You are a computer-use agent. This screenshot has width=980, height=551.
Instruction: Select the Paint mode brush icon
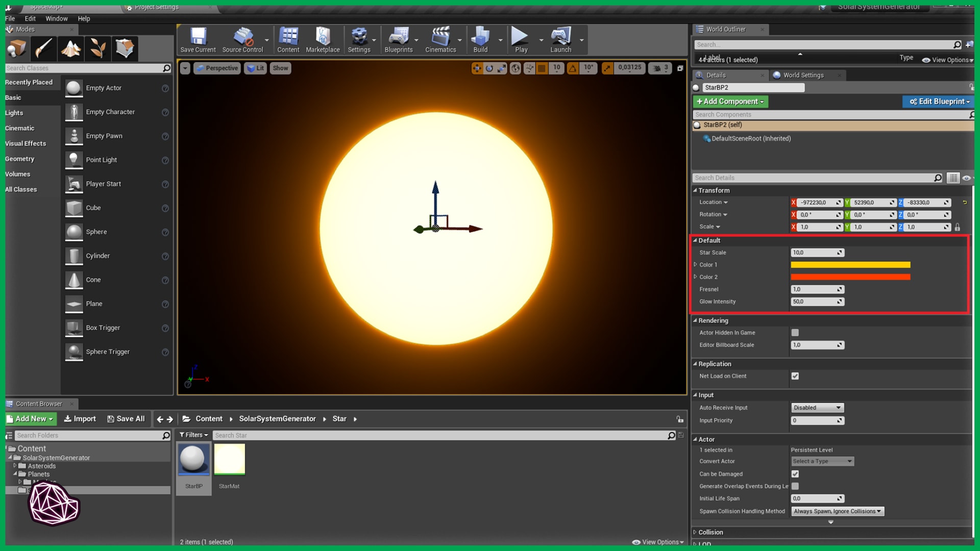[x=43, y=48]
